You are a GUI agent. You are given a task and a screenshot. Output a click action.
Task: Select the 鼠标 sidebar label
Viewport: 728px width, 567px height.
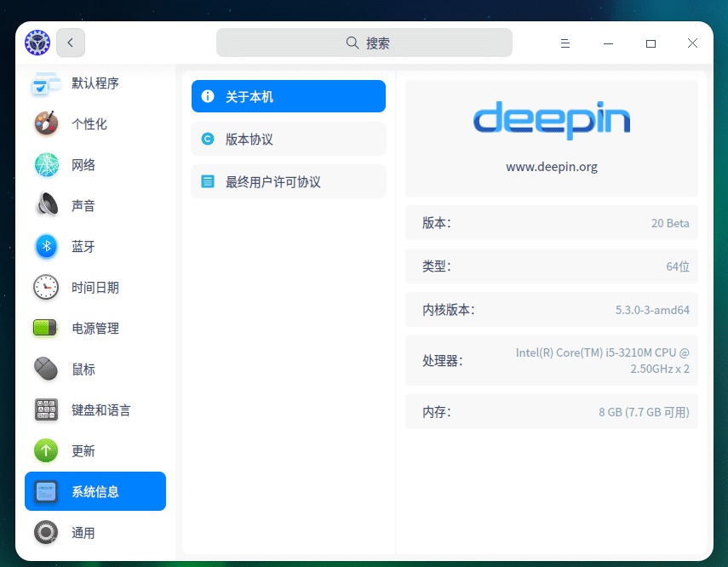[x=83, y=369]
